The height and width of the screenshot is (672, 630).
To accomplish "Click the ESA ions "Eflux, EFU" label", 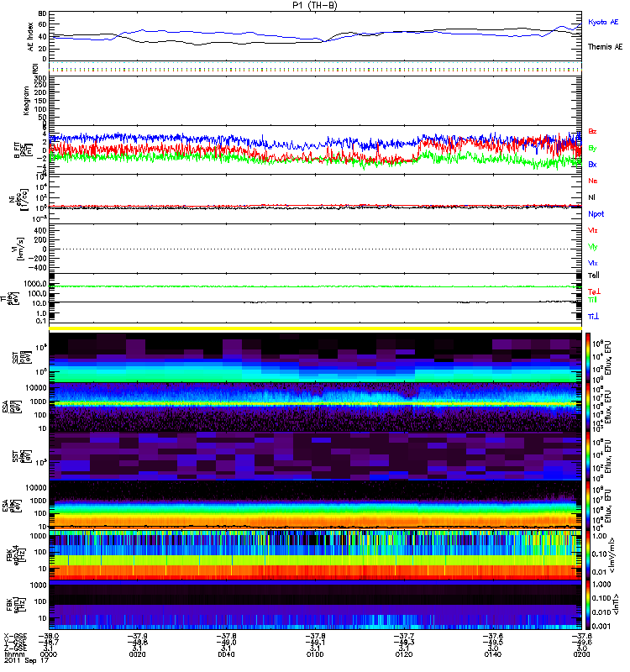I will click(x=609, y=407).
